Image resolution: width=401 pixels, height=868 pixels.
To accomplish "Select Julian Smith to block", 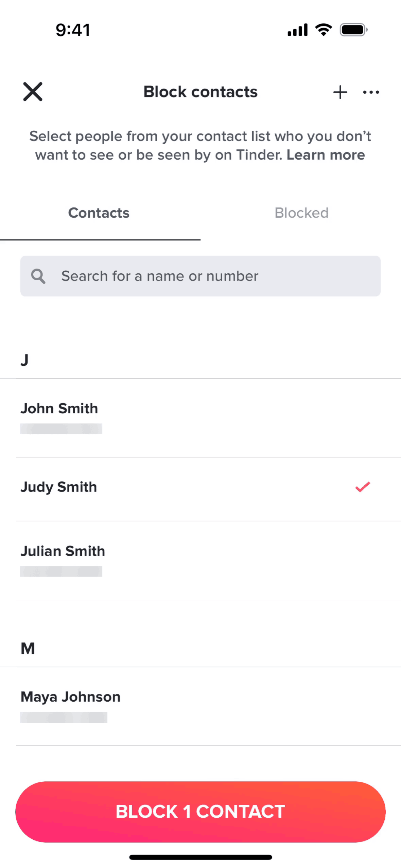I will tap(63, 551).
